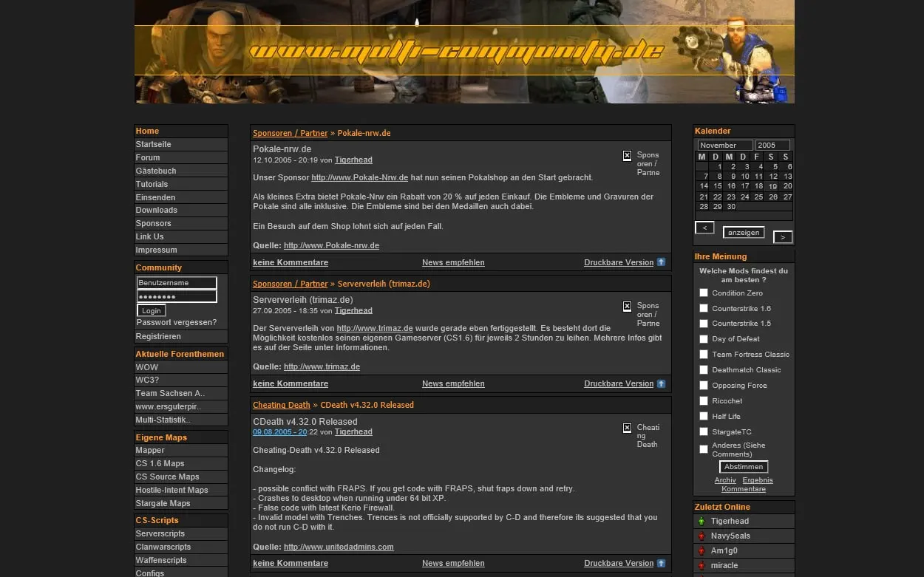Go to next month with the > button
The image size is (924, 577).
point(783,237)
